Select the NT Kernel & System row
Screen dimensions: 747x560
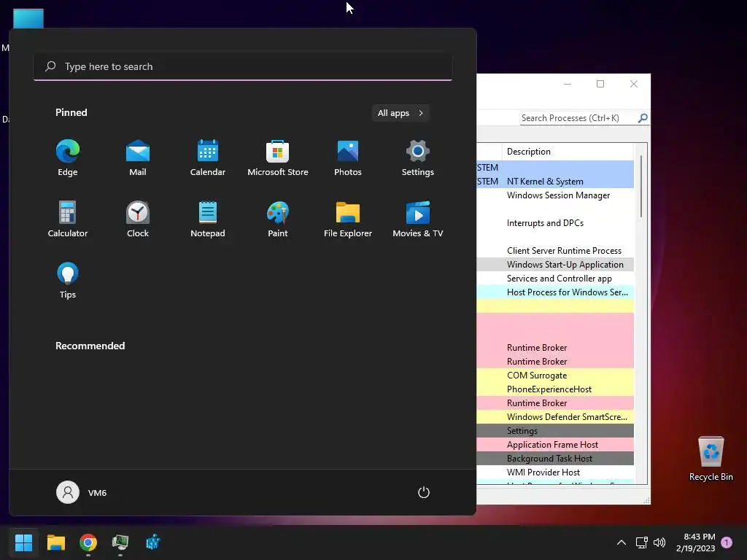[x=555, y=182]
